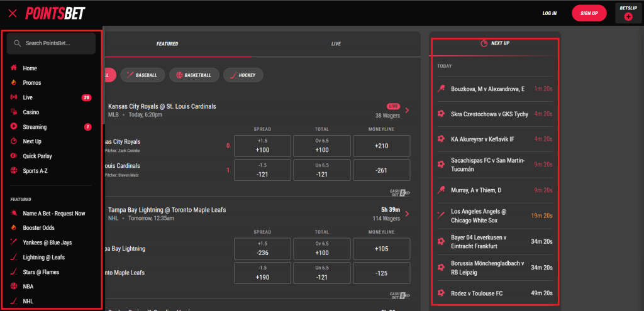Click the side menu scrollbar
The image size is (644, 311).
[104, 76]
